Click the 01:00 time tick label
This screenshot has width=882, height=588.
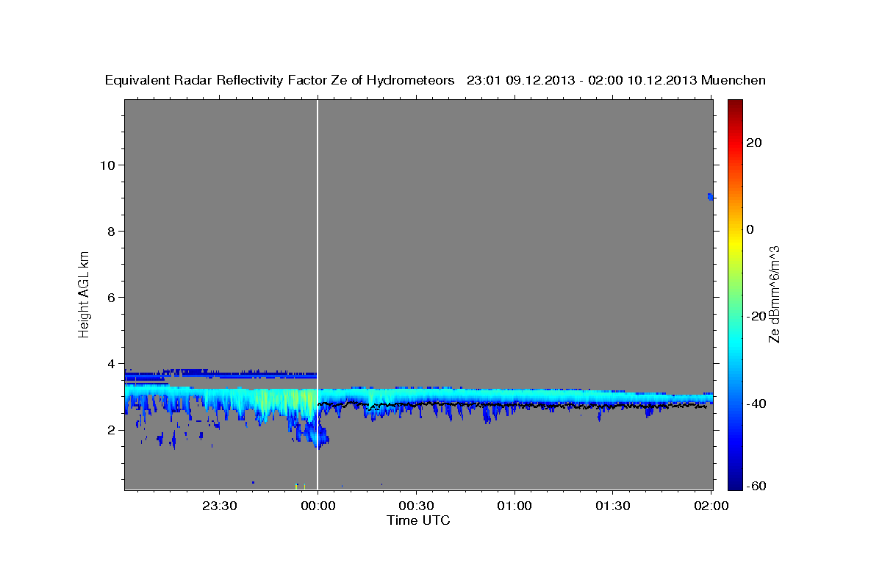pyautogui.click(x=514, y=506)
